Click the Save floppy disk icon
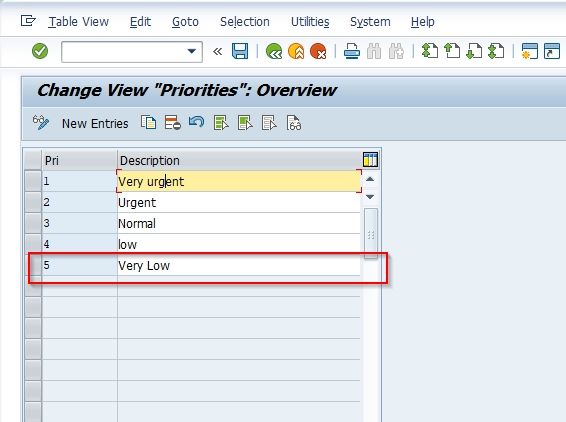This screenshot has width=566, height=422. [240, 51]
